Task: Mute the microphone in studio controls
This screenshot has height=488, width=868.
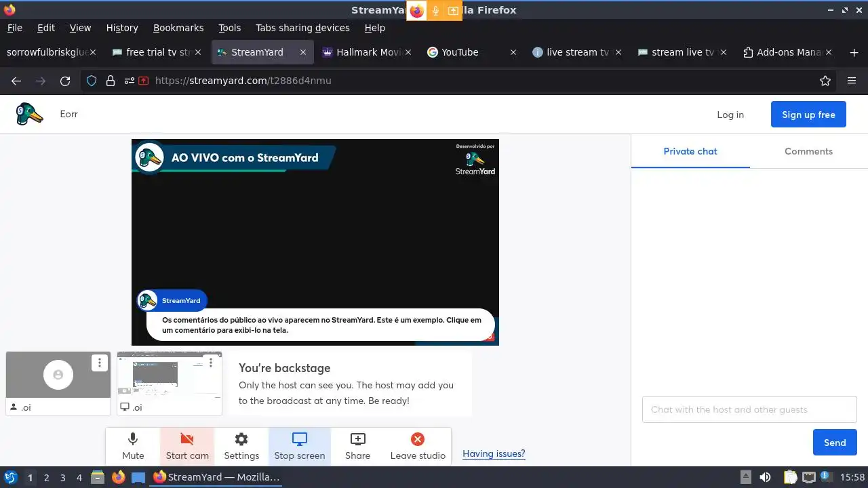Action: pos(133,446)
